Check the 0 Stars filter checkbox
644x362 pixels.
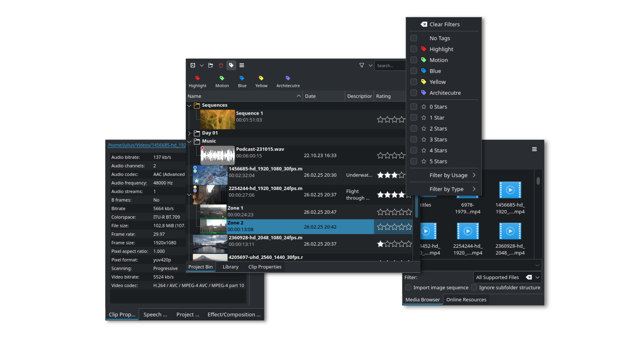(x=414, y=107)
